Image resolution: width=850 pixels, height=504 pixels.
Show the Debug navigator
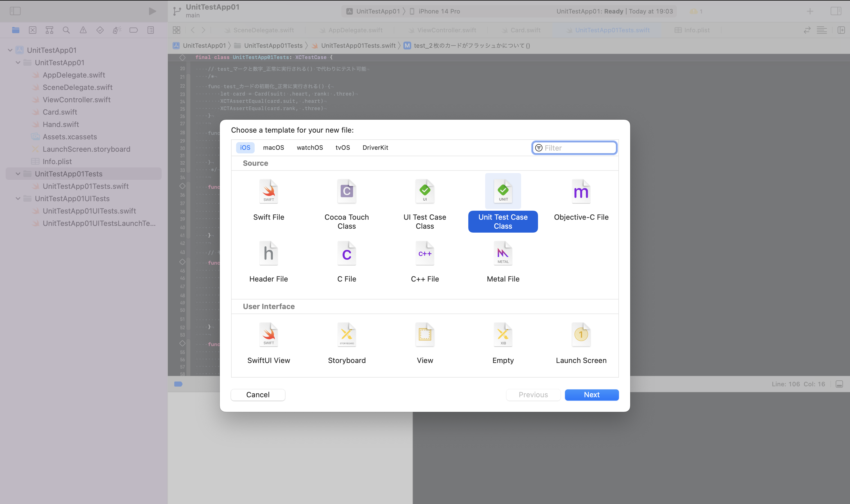(x=117, y=30)
